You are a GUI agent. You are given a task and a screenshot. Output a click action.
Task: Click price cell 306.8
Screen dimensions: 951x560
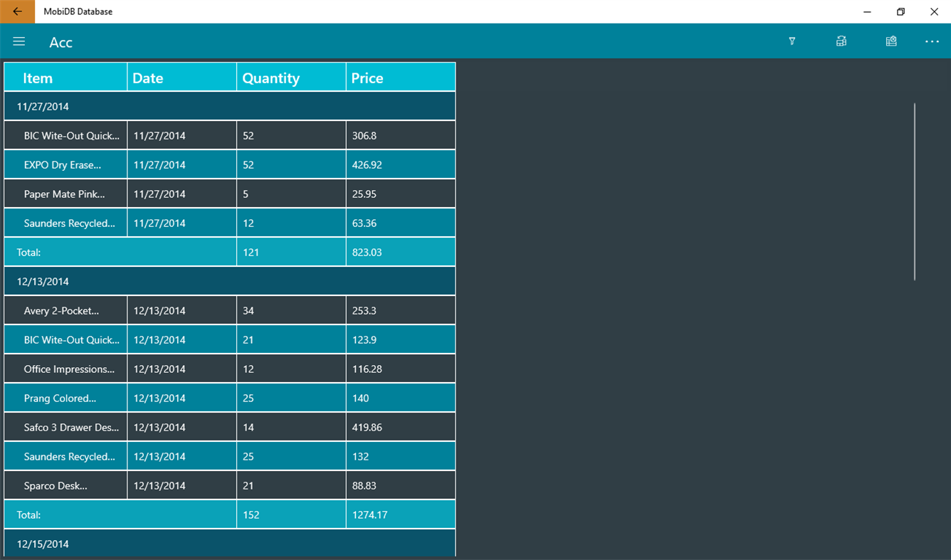click(x=401, y=136)
